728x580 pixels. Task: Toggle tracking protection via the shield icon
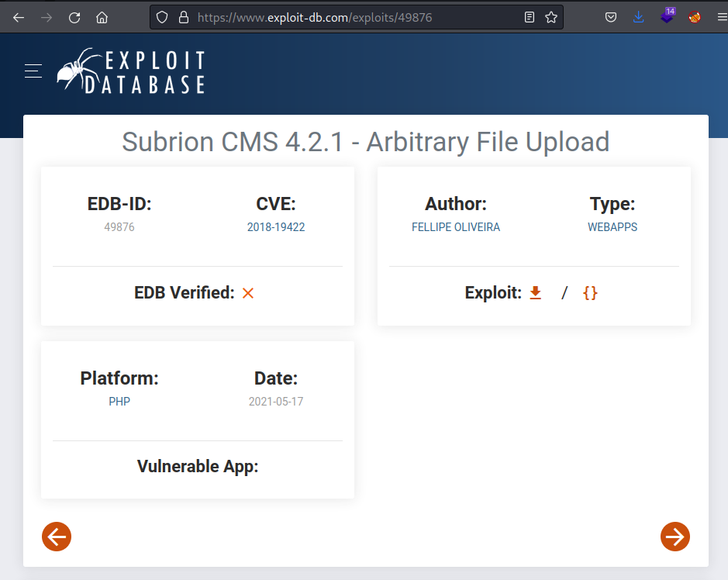click(162, 16)
